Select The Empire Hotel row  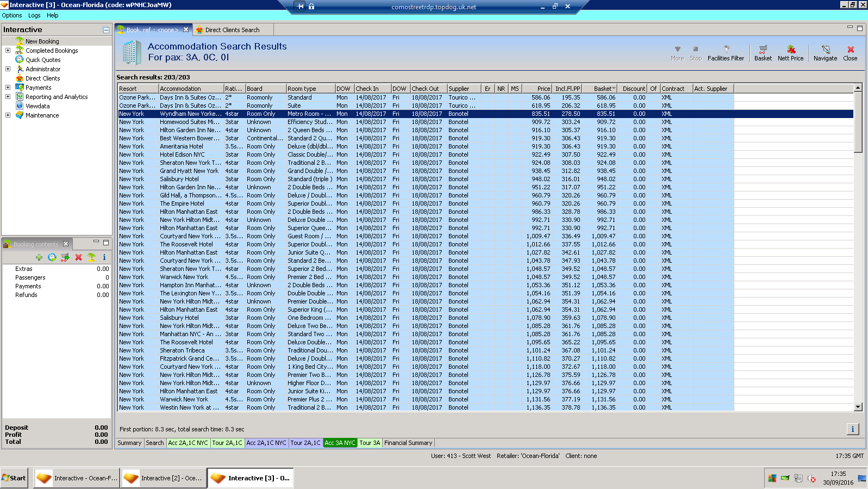click(485, 203)
